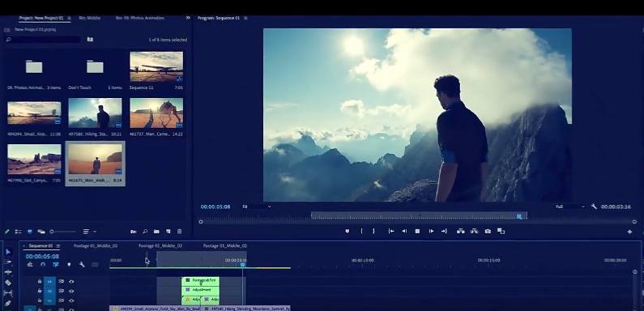Screen dimensions: 644x311
Task: Toggle V4 track eye visibility
Action: tap(71, 281)
